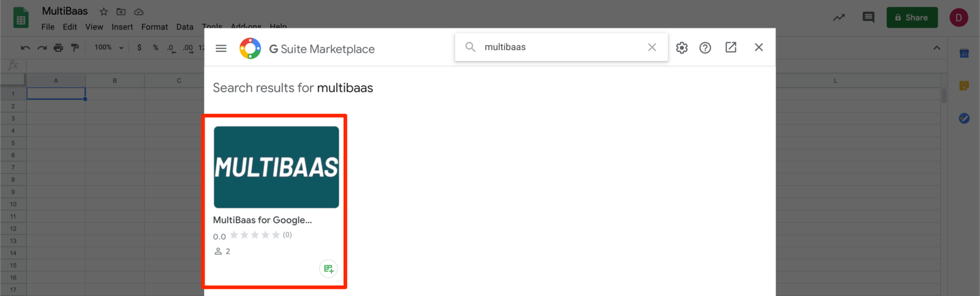
Task: Open the Format menu
Action: 154,27
